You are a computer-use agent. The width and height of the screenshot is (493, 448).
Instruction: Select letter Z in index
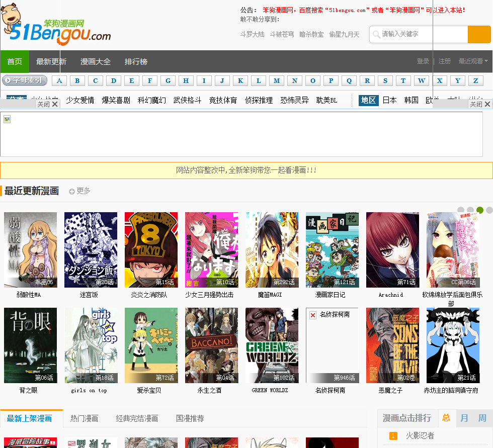click(476, 81)
